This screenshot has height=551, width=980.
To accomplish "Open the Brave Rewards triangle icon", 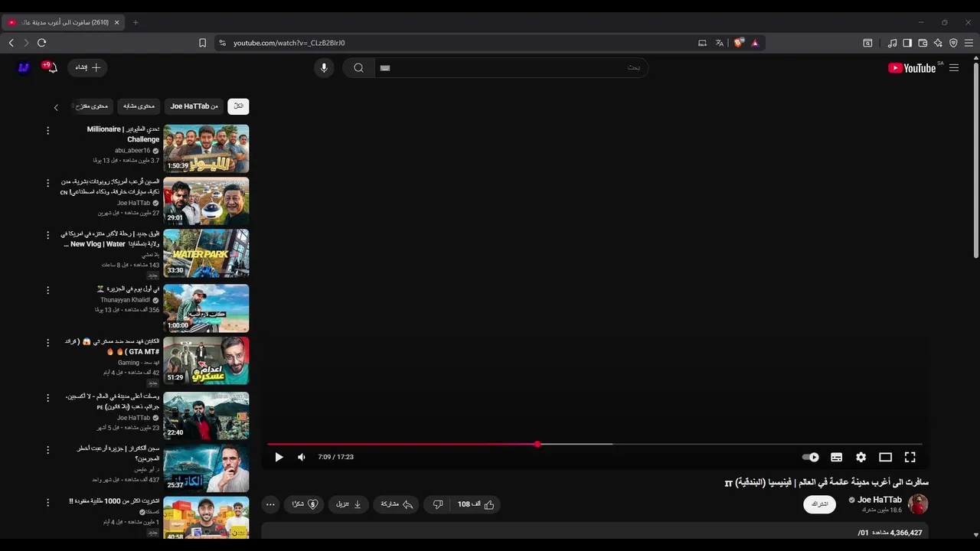I will tap(755, 43).
